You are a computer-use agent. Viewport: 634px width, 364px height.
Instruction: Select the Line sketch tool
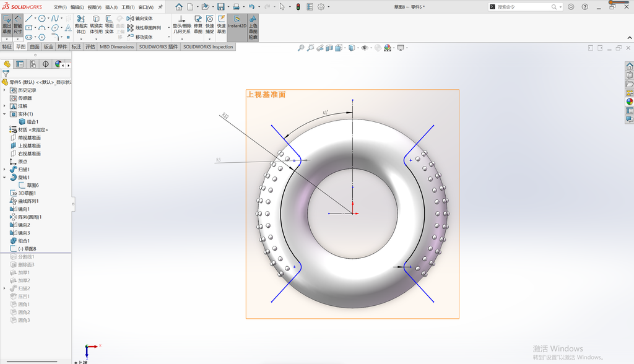coord(28,18)
